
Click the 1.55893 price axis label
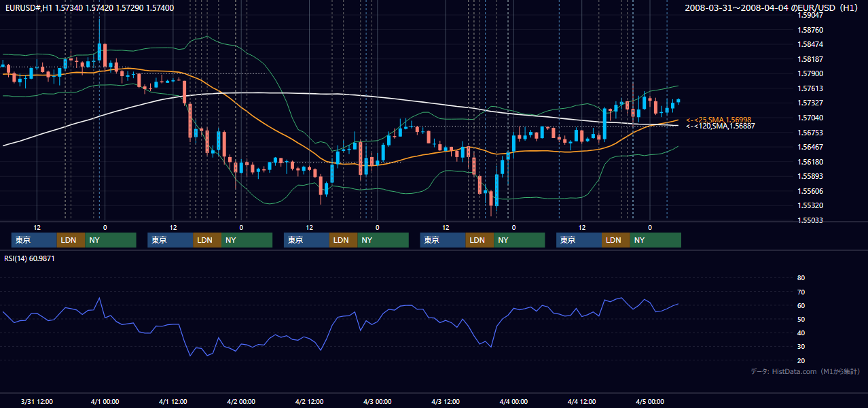tap(810, 176)
